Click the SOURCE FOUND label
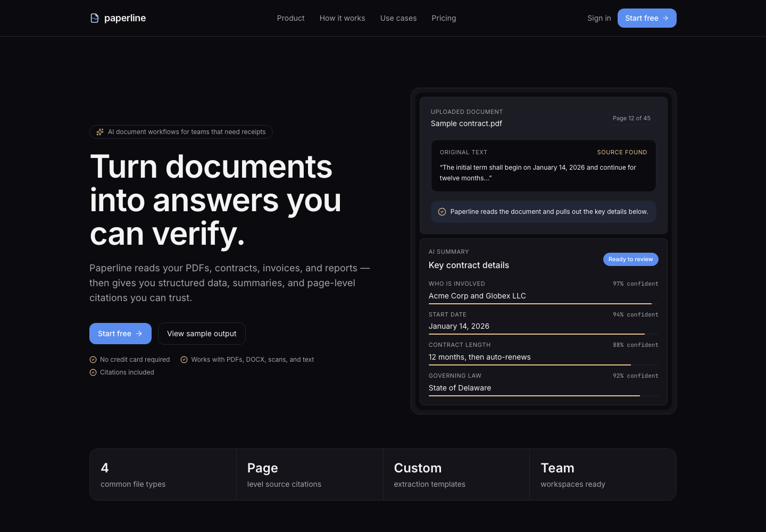This screenshot has height=532, width=766. [622, 152]
